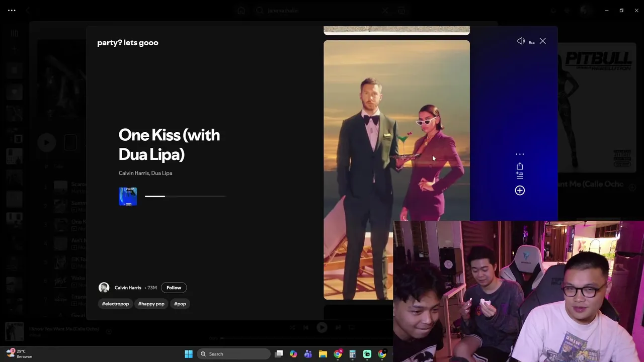Open Microsoft Teams from taskbar
This screenshot has width=644, height=362.
(308, 354)
